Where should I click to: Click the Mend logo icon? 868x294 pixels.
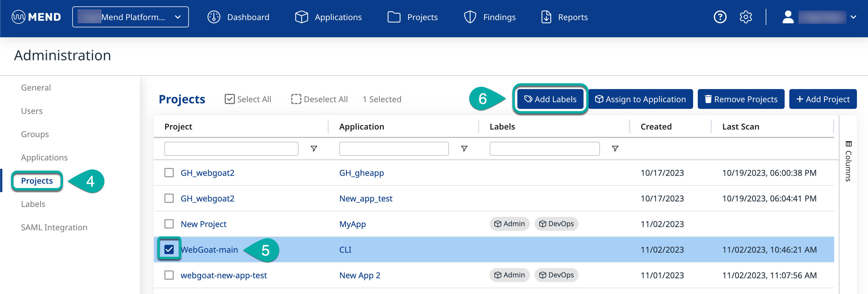click(19, 17)
